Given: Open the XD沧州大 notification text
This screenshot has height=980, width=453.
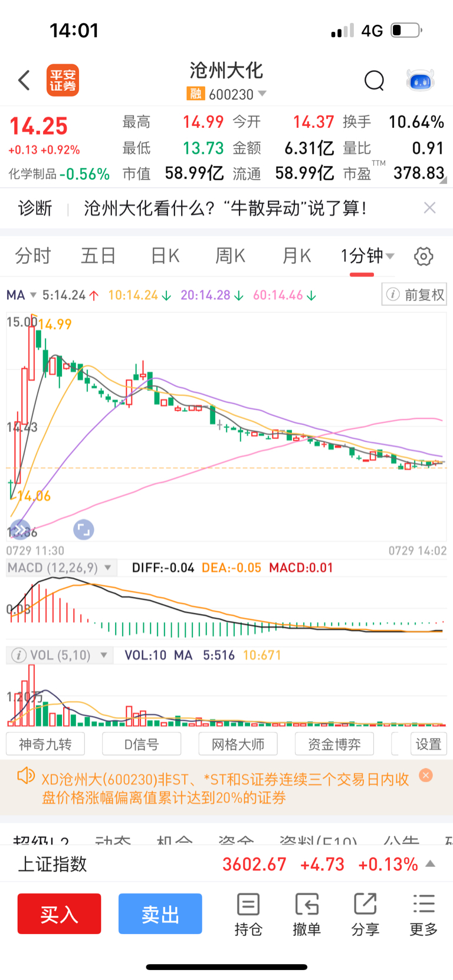Looking at the screenshot, I should (x=225, y=788).
